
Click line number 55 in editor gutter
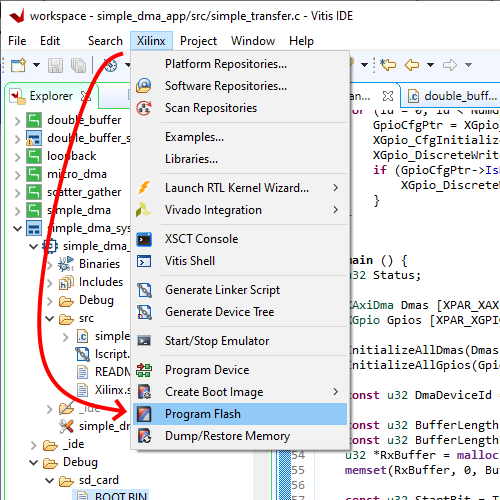(x=298, y=470)
